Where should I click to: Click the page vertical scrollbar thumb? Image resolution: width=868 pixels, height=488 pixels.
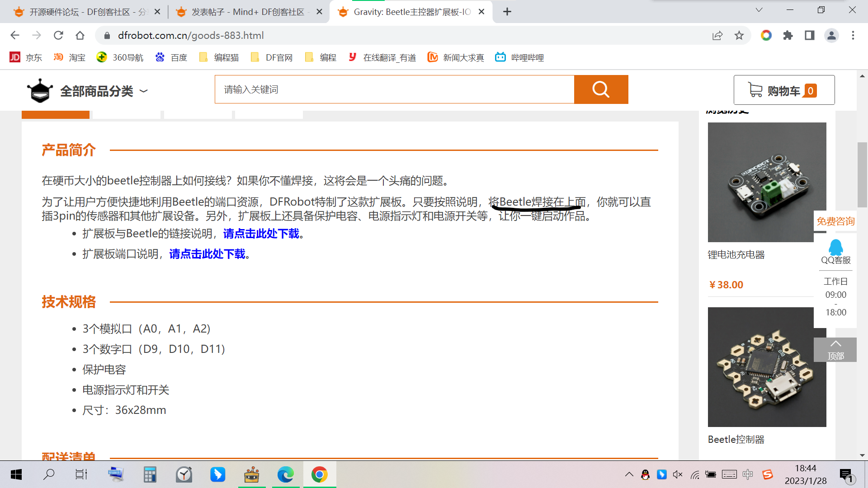point(862,174)
